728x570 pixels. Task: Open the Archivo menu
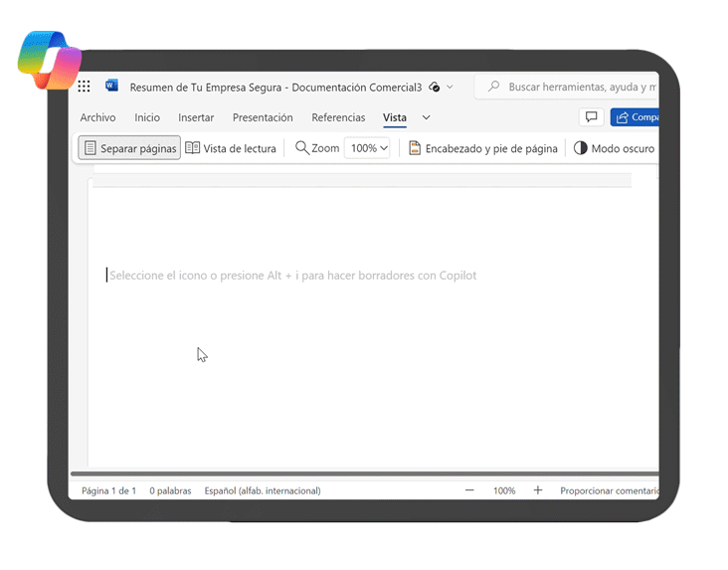pos(97,117)
